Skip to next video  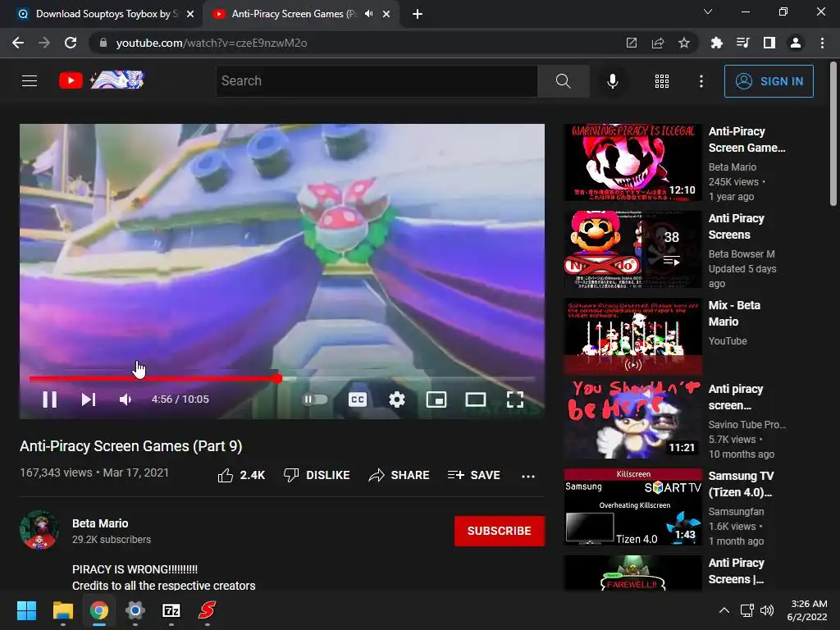pyautogui.click(x=89, y=399)
